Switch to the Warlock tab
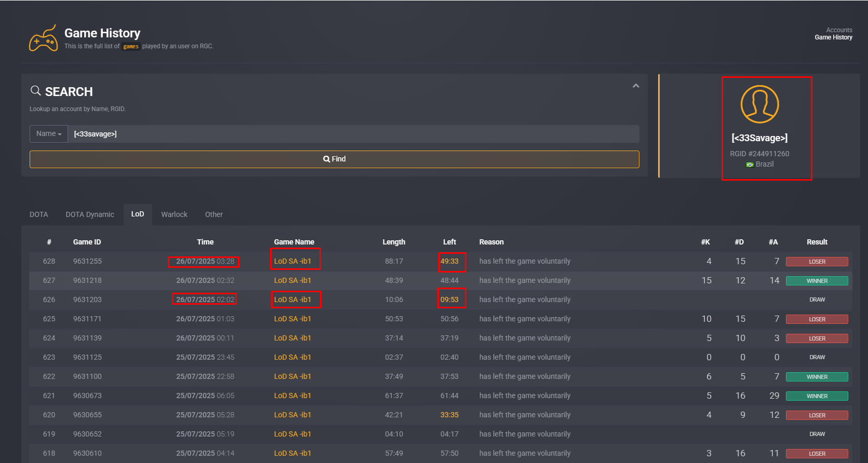 (x=174, y=214)
